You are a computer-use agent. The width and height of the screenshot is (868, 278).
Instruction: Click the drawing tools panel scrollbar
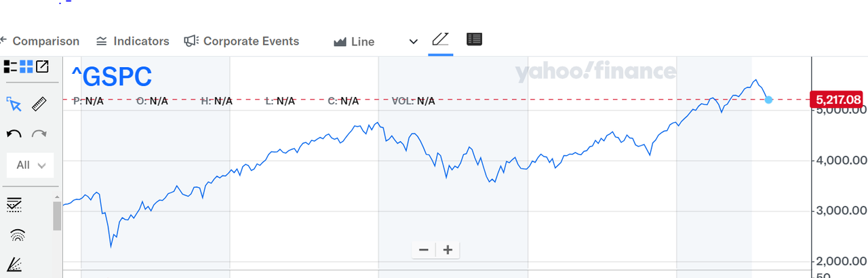(x=58, y=217)
